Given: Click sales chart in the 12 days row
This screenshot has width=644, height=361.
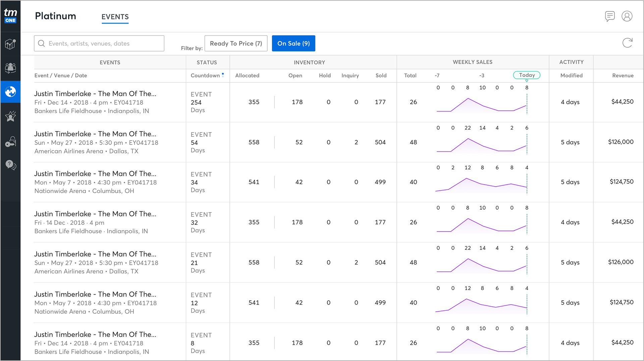Looking at the screenshot, I should [x=482, y=305].
